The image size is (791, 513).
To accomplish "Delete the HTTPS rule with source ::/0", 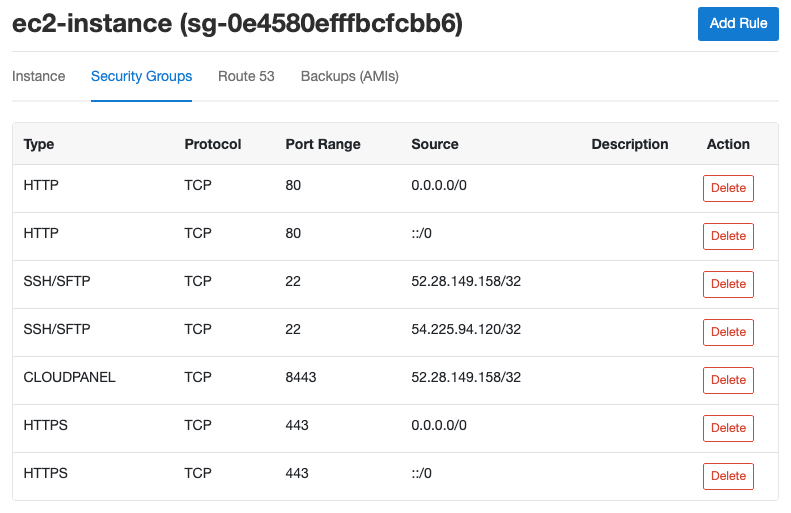I will [x=728, y=476].
